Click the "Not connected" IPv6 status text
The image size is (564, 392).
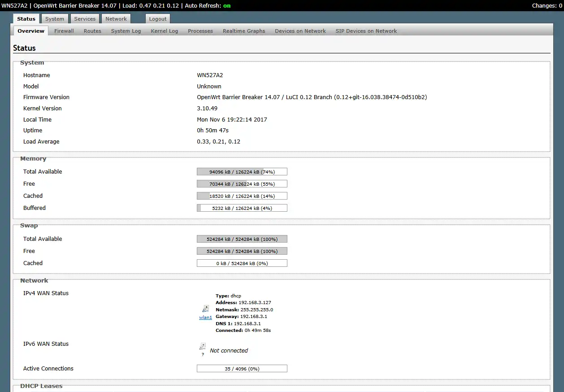[x=229, y=351]
